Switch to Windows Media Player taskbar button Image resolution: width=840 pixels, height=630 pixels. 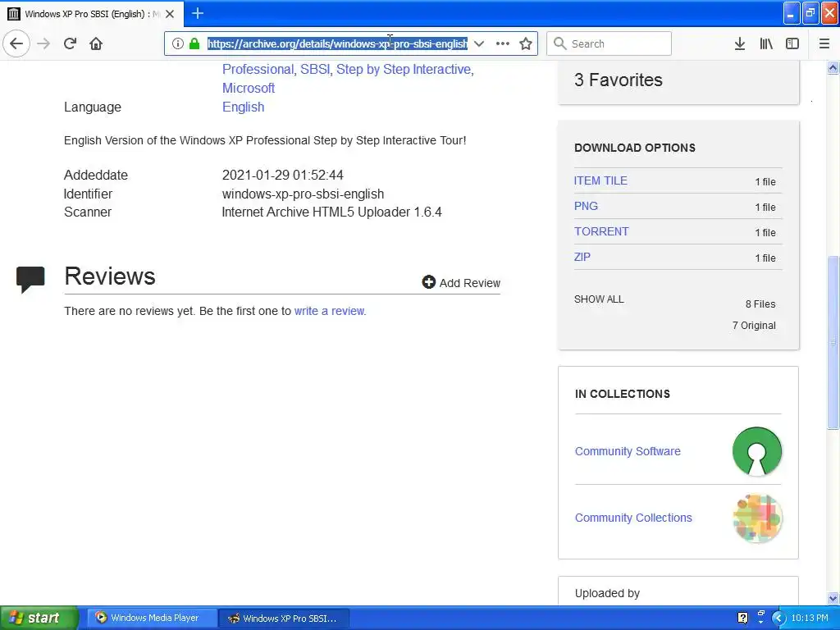[152, 618]
